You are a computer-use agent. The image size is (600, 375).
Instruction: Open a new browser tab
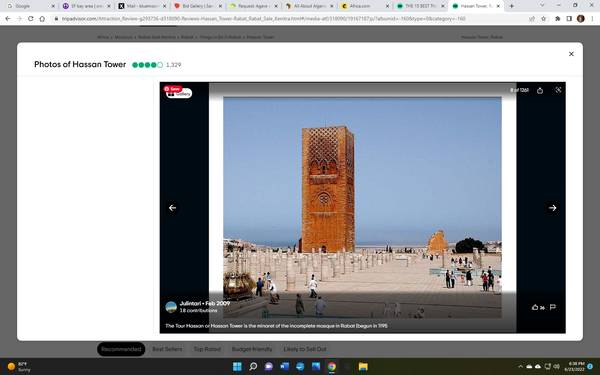tap(512, 6)
